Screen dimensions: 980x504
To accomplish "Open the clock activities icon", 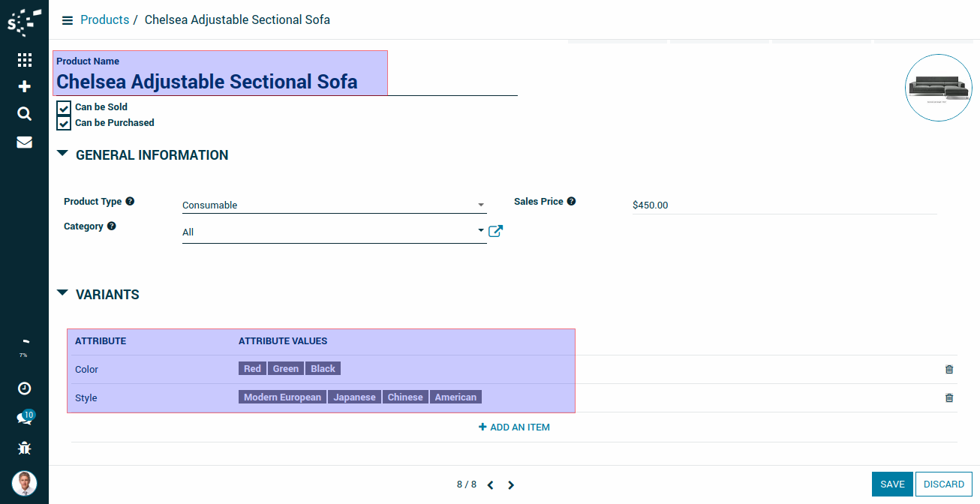I will [x=24, y=388].
